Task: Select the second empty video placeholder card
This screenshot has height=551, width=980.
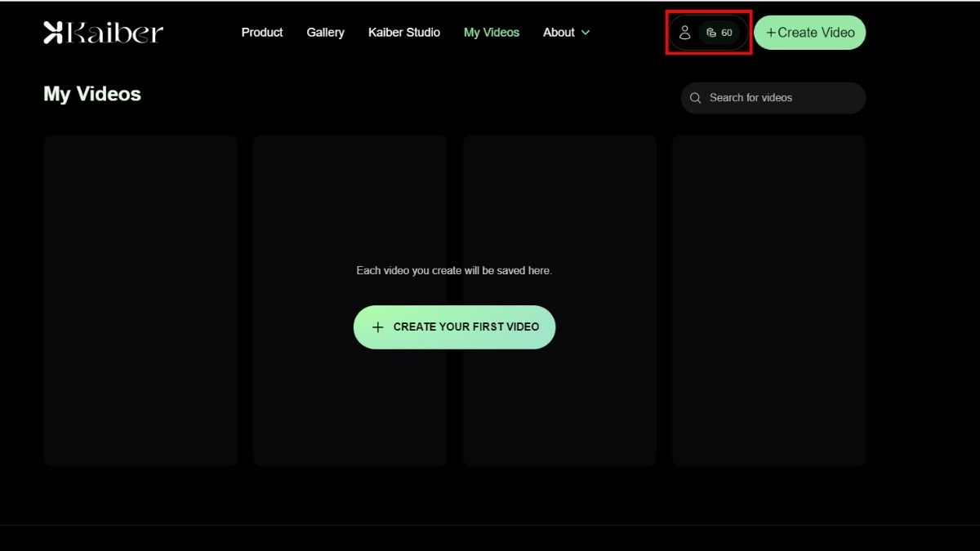Action: pos(350,204)
